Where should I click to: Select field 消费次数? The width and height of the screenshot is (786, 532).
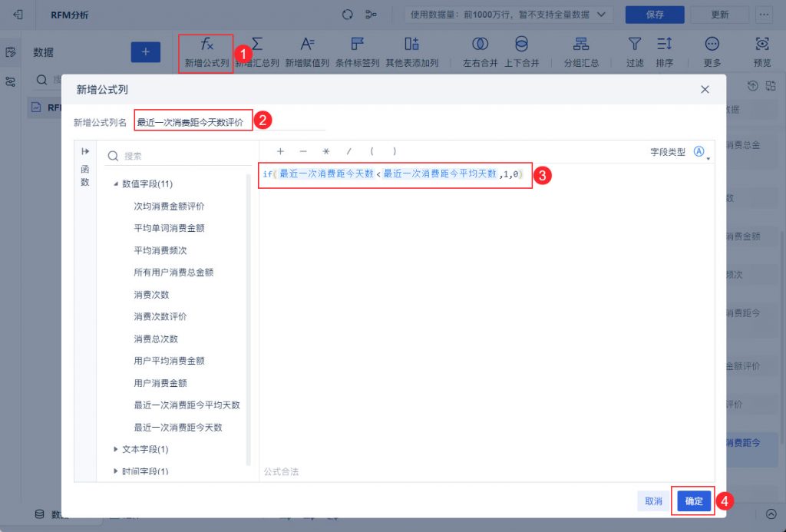(x=151, y=294)
